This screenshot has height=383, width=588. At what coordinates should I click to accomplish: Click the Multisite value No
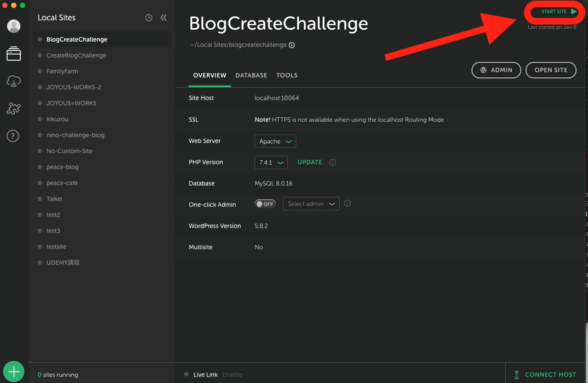tap(259, 247)
